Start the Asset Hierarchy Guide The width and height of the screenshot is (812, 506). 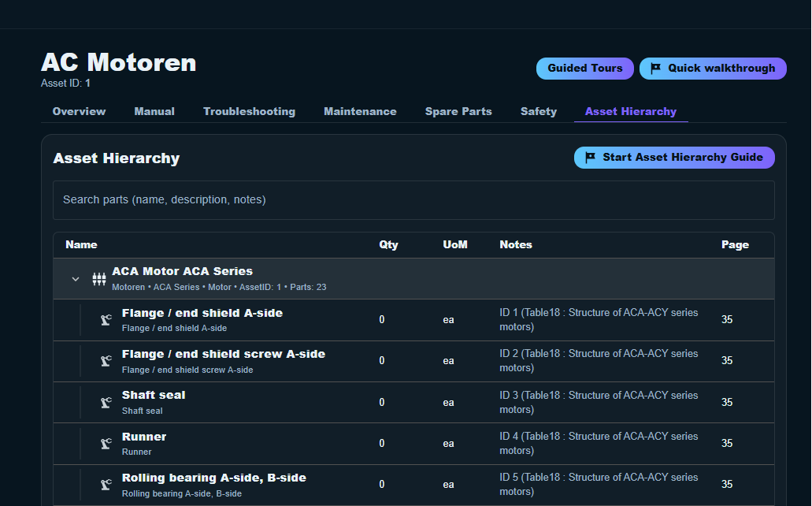pyautogui.click(x=674, y=157)
